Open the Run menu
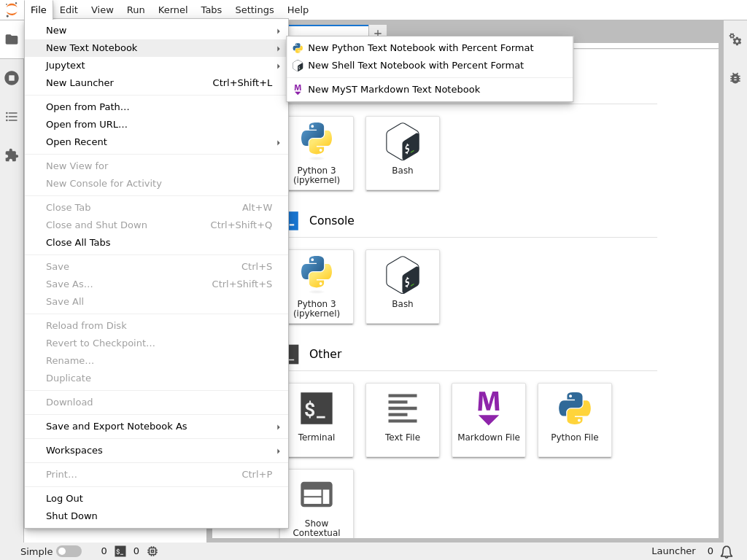Viewport: 747px width, 560px height. [136, 10]
